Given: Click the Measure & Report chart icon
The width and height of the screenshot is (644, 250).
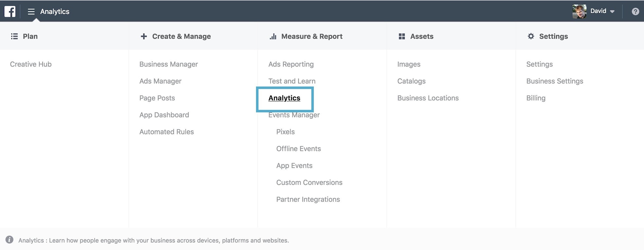Looking at the screenshot, I should click(273, 36).
